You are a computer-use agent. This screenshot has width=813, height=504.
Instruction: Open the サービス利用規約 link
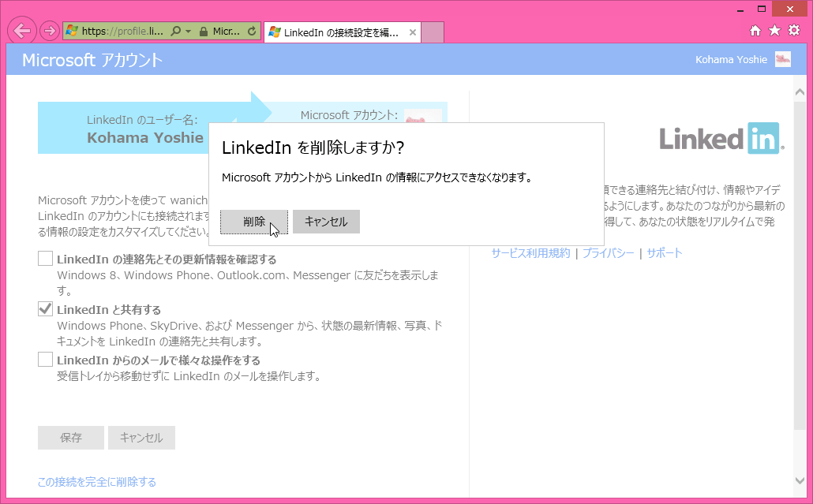coord(531,252)
